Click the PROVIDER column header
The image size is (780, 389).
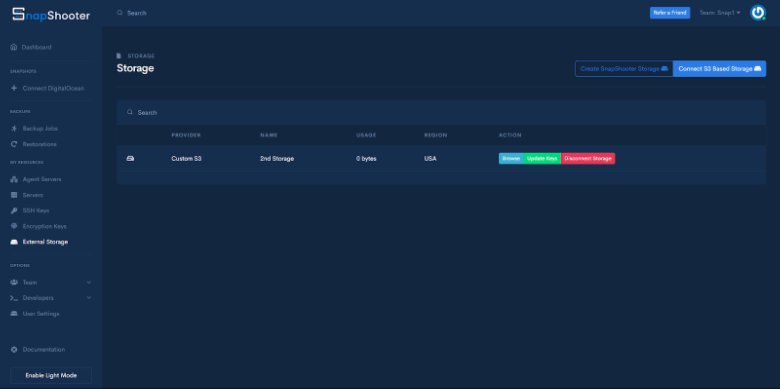186,135
